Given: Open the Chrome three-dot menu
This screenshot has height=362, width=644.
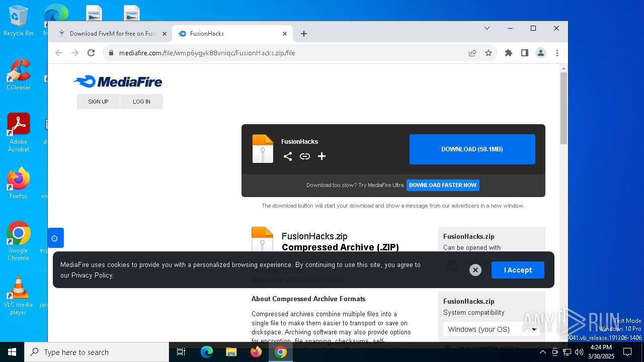Looking at the screenshot, I should [x=557, y=53].
